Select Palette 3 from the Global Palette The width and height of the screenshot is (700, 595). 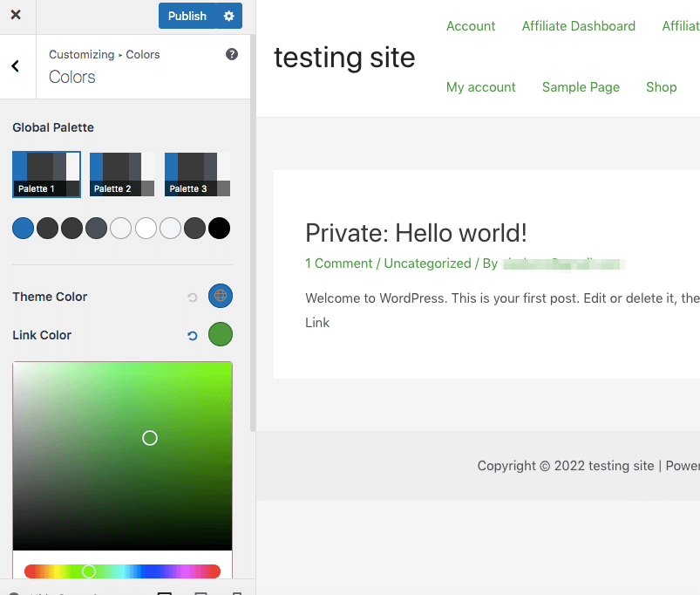point(197,174)
